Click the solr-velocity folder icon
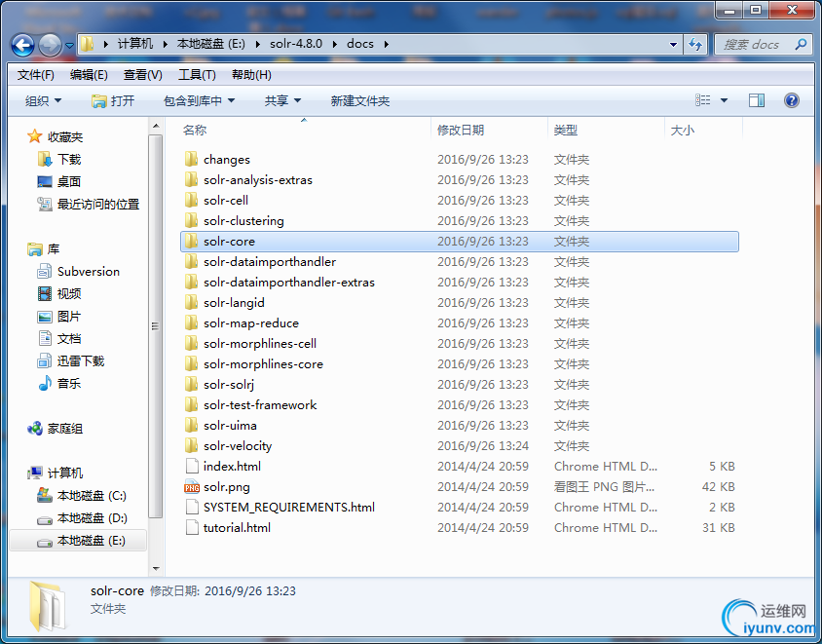This screenshot has width=822, height=644. (191, 445)
